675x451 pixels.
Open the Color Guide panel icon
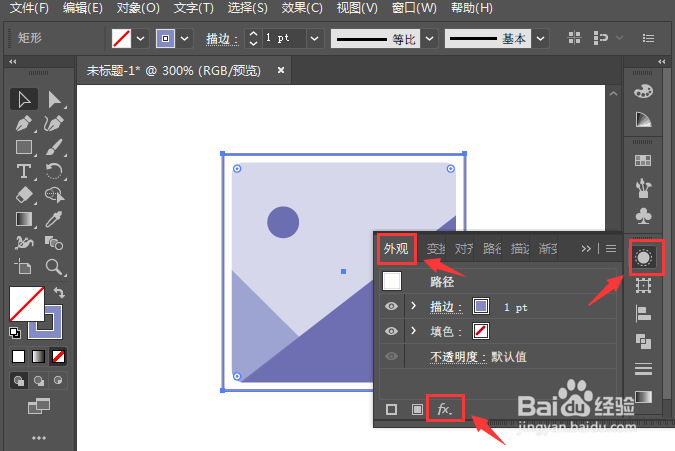tap(643, 119)
